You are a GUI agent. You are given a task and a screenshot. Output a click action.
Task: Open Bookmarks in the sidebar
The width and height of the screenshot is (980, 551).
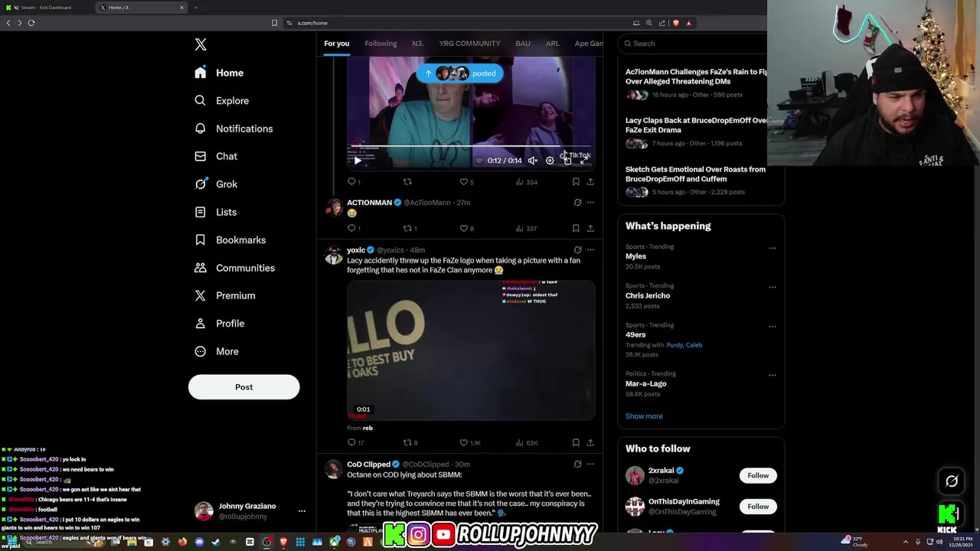tap(230, 240)
